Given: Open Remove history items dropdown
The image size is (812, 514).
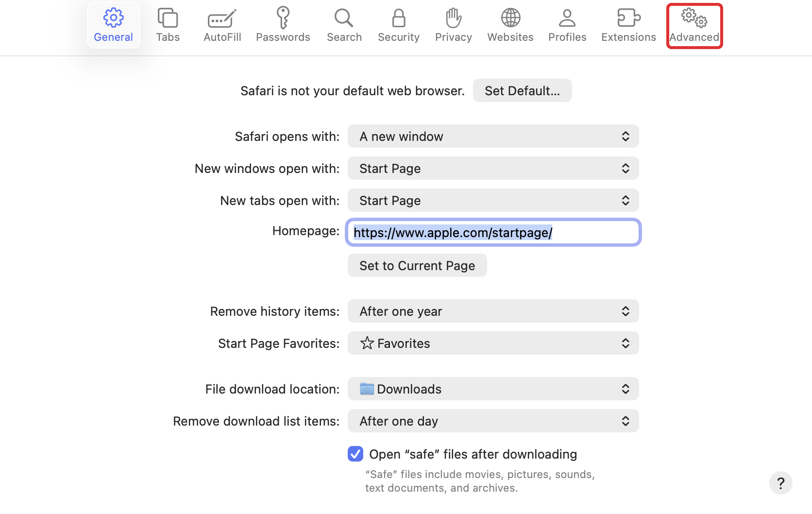Looking at the screenshot, I should click(493, 311).
